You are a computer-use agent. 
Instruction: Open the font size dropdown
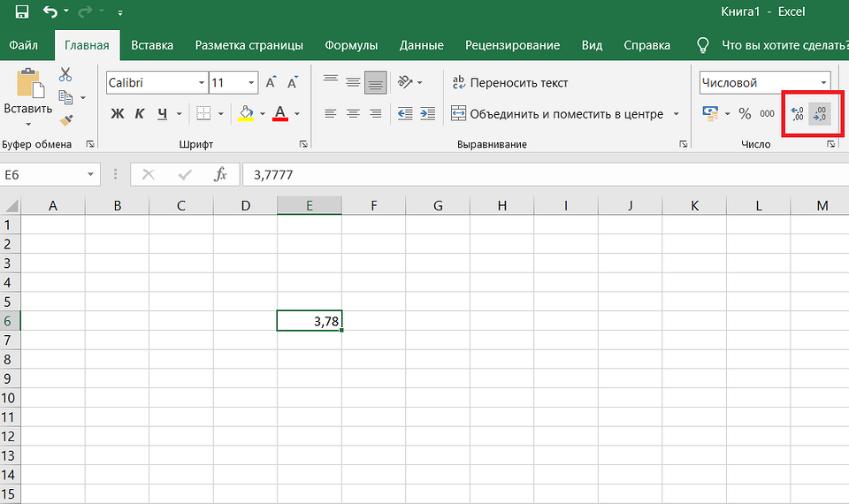[x=252, y=83]
